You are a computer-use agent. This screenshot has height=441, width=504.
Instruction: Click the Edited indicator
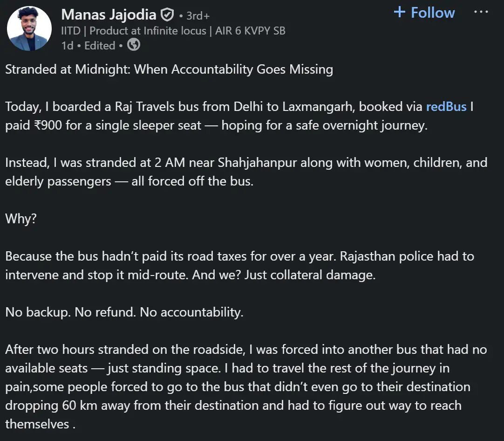coord(99,45)
